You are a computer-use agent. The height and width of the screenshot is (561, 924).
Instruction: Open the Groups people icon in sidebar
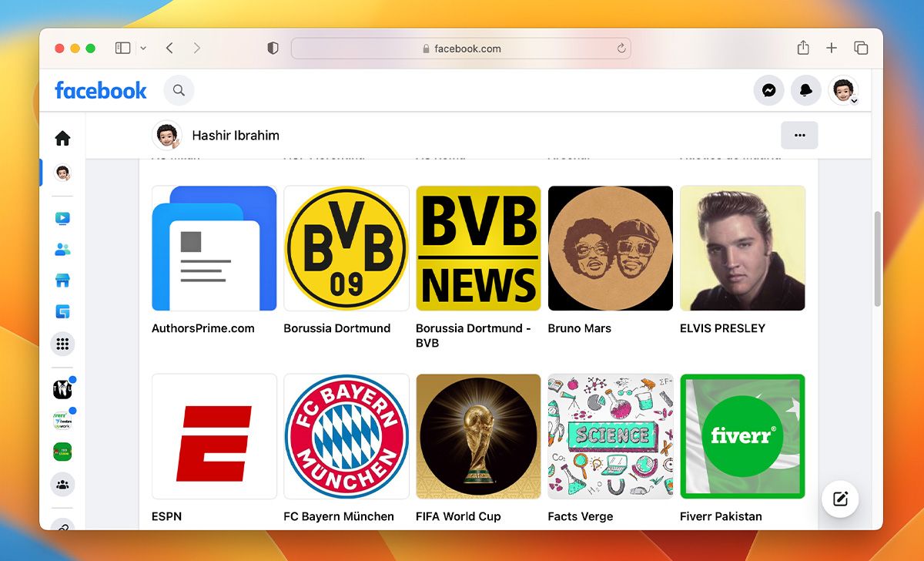(62, 484)
